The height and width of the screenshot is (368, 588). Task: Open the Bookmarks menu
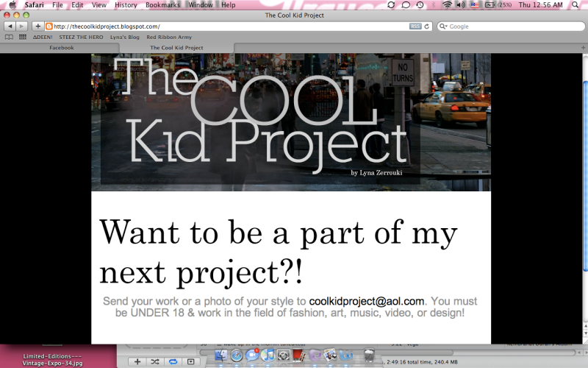tap(162, 5)
